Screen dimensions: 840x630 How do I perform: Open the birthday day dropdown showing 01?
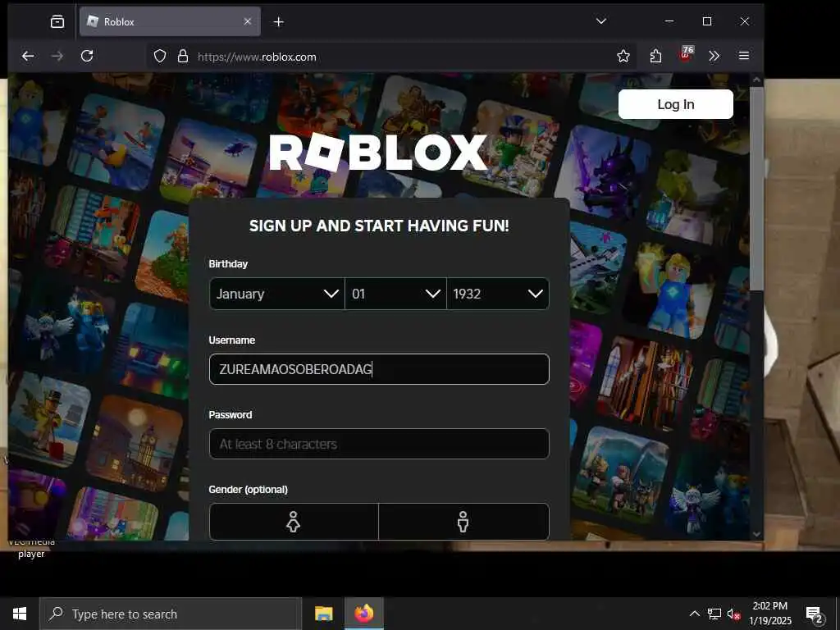tap(395, 294)
